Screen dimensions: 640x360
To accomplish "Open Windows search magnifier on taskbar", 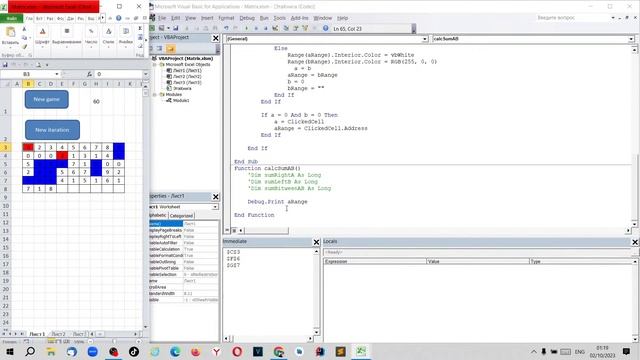I will [x=30, y=351].
